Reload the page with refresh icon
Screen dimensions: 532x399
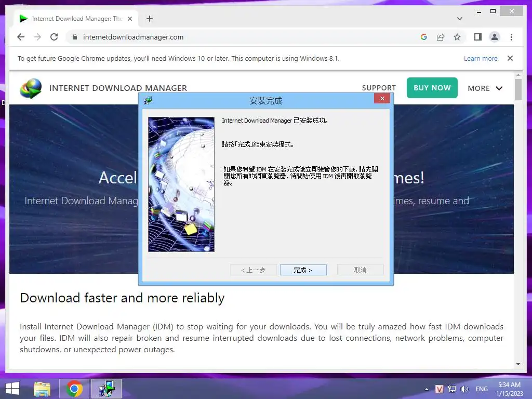coord(54,37)
